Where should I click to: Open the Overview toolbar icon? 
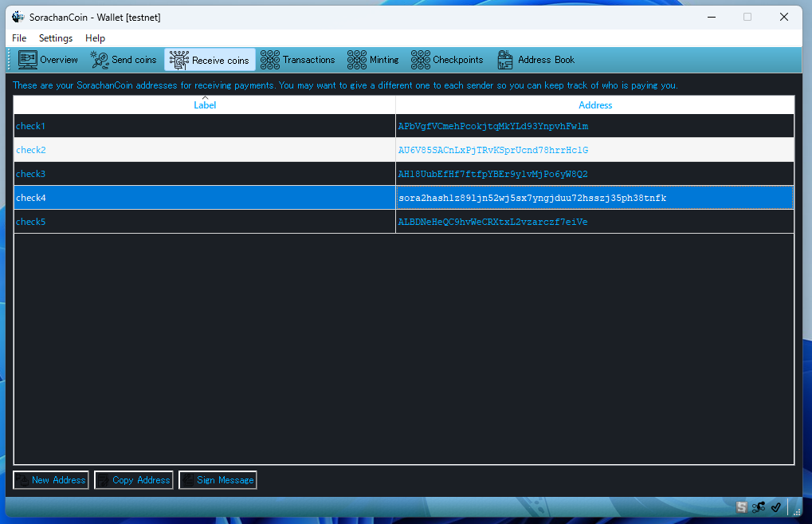[29, 60]
